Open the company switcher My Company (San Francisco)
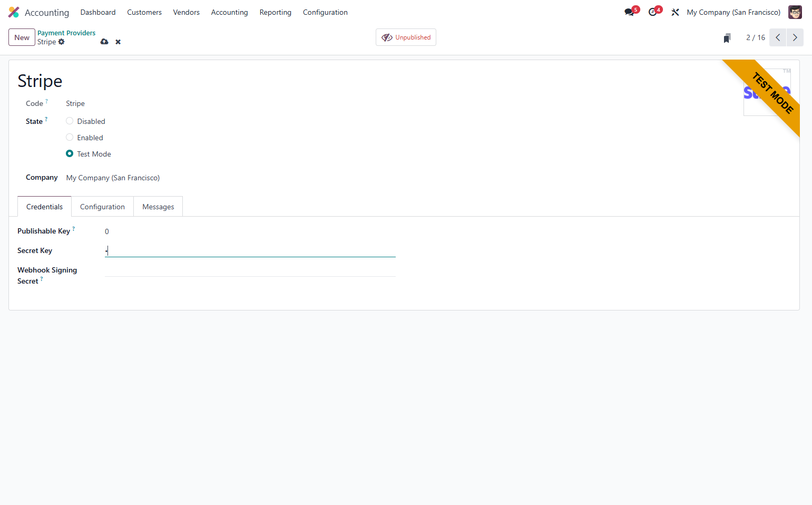 click(x=733, y=12)
